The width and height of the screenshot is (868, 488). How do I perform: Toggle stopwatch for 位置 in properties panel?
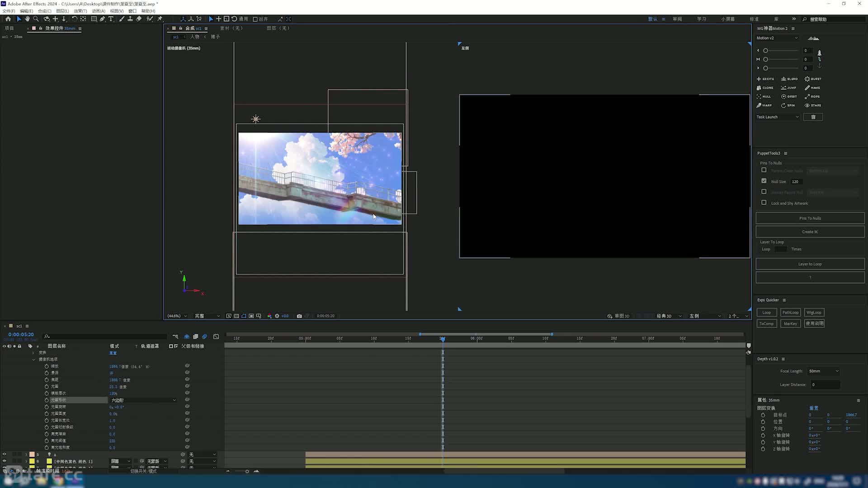coord(763,422)
